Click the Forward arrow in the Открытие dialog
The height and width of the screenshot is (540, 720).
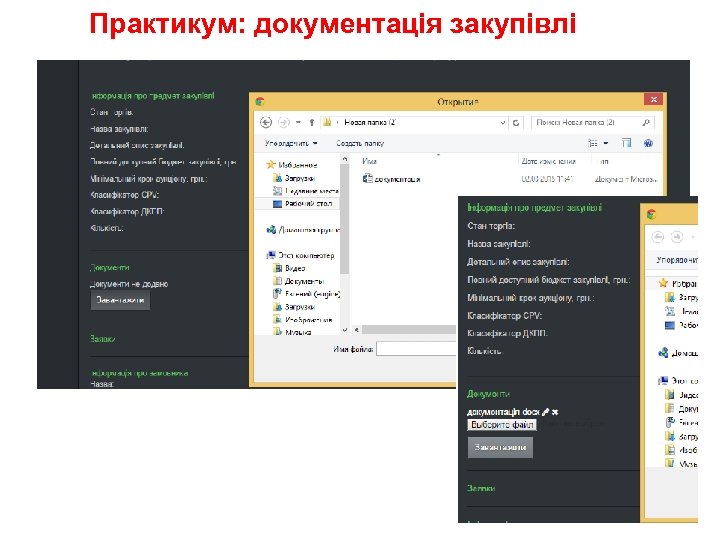coord(284,122)
